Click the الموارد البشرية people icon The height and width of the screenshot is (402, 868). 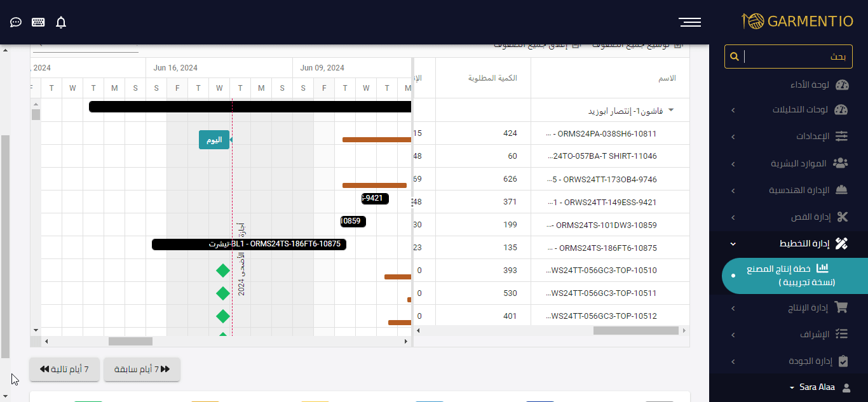pyautogui.click(x=841, y=163)
